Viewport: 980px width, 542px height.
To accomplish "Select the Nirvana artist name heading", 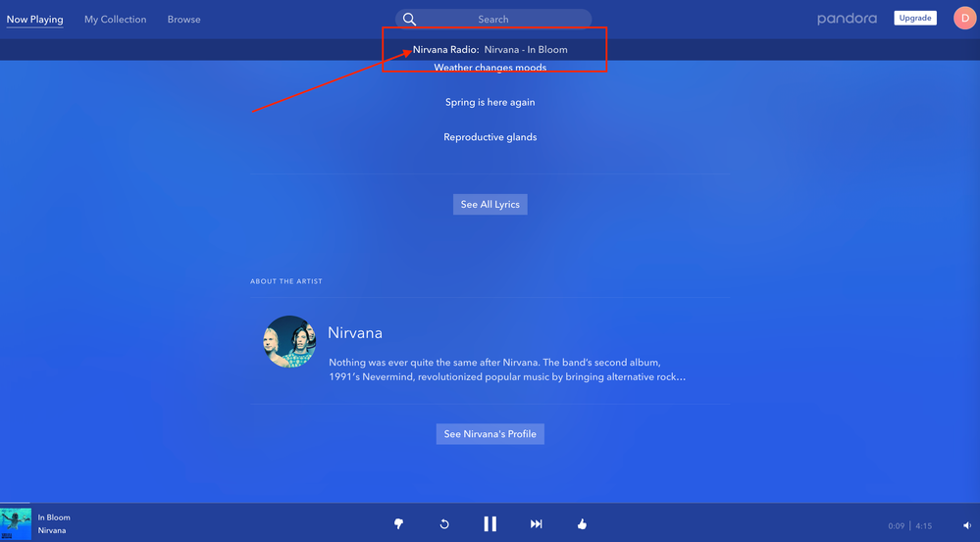I will tap(355, 333).
